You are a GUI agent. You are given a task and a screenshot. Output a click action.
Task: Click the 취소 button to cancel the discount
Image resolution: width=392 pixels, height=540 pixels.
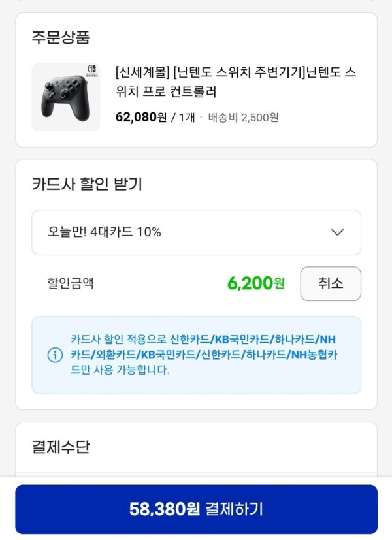(331, 284)
